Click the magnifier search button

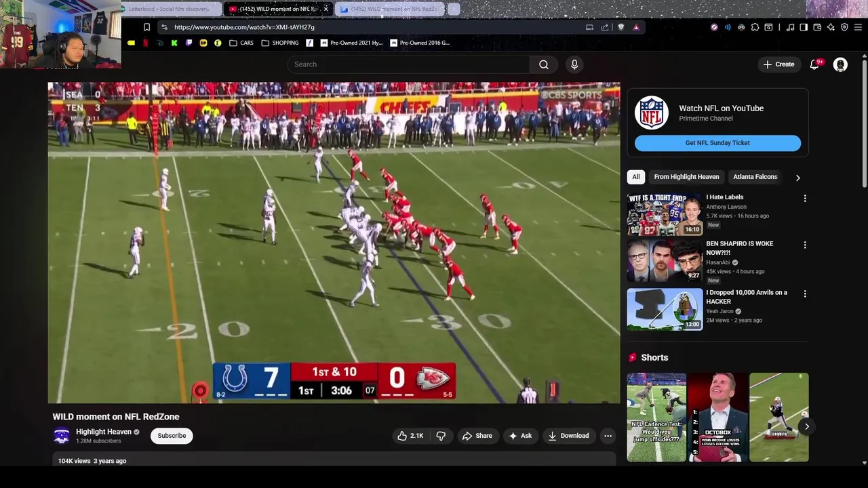click(544, 64)
